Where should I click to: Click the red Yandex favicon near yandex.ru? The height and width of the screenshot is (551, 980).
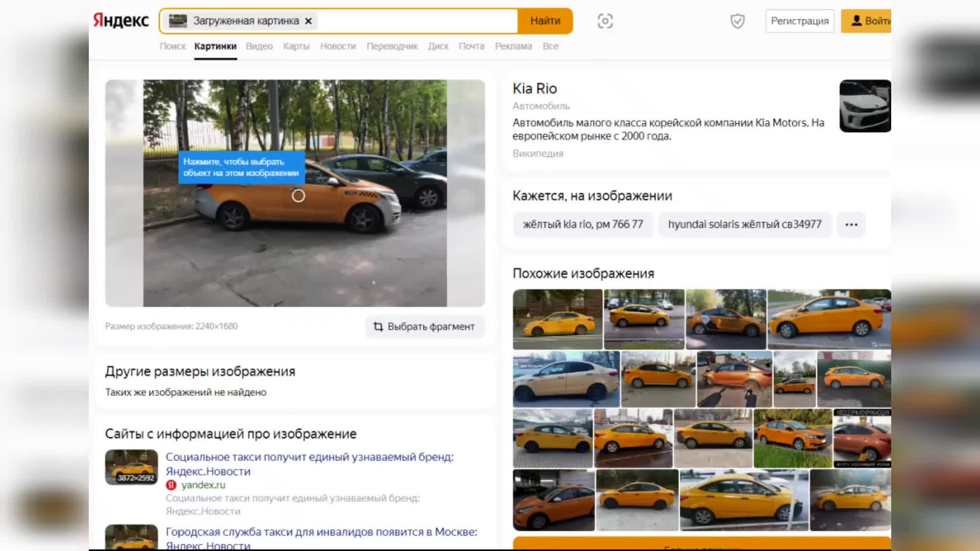171,485
